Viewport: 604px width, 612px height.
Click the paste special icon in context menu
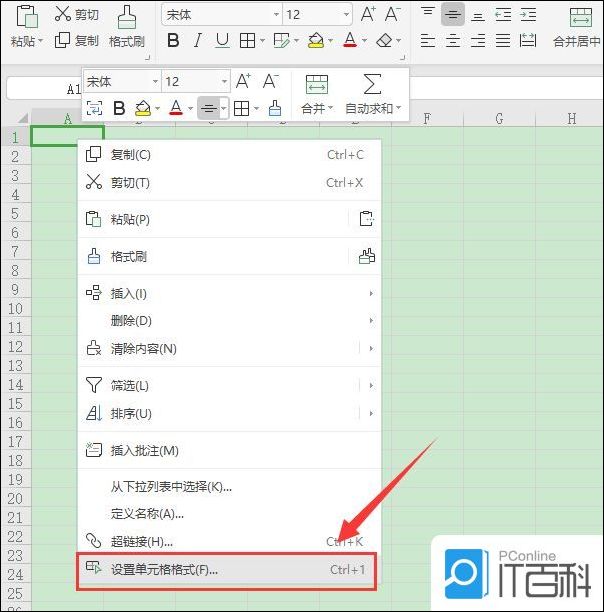[366, 219]
